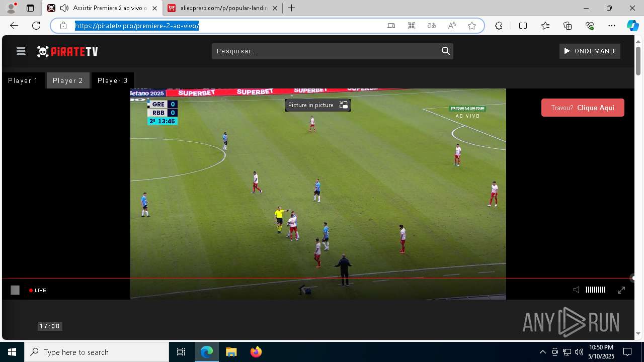Enter fullscreen video mode
This screenshot has width=644, height=362.
(x=621, y=290)
